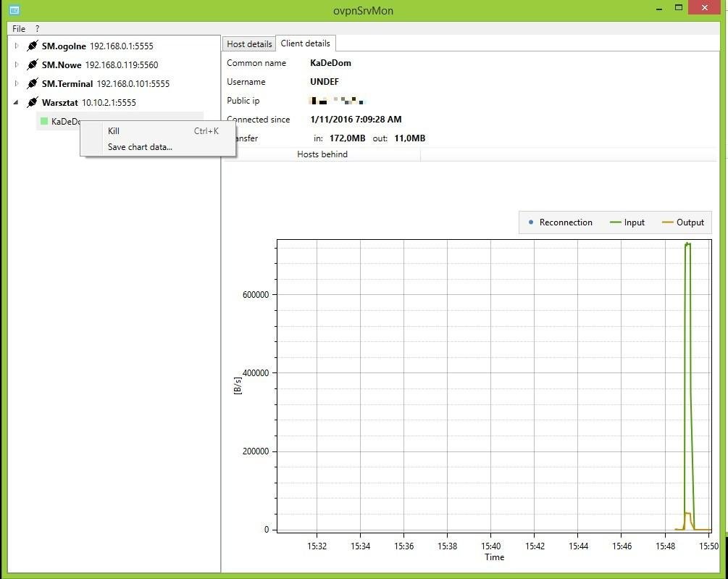Expand the SM.ogolne host node

(16, 46)
